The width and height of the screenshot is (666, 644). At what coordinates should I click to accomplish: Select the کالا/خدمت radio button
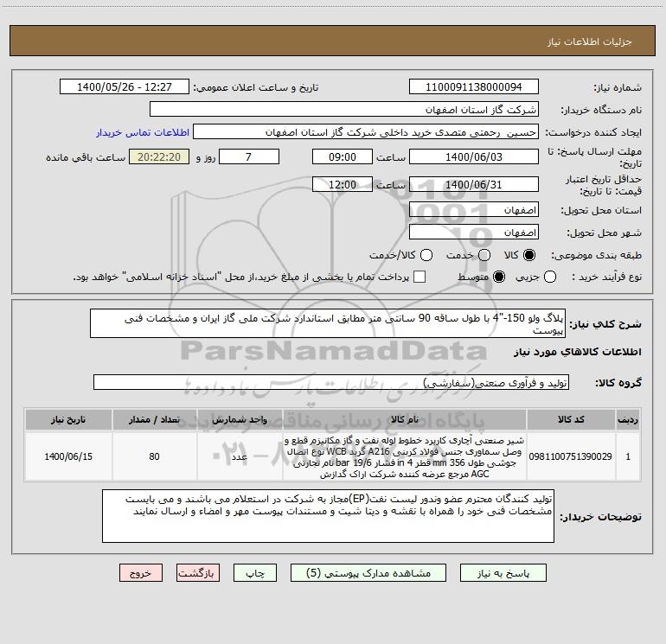pyautogui.click(x=426, y=255)
